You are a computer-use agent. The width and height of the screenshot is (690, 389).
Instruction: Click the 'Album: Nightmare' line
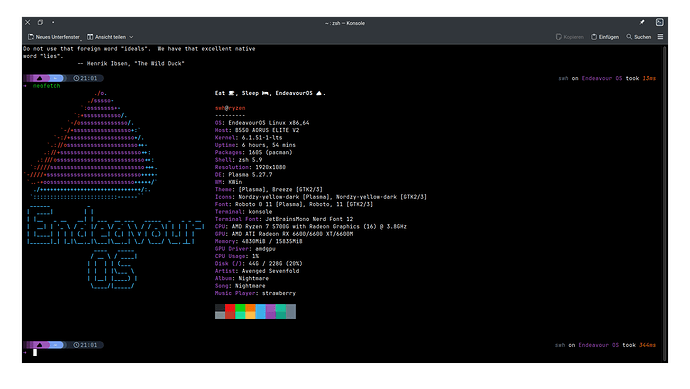(242, 279)
